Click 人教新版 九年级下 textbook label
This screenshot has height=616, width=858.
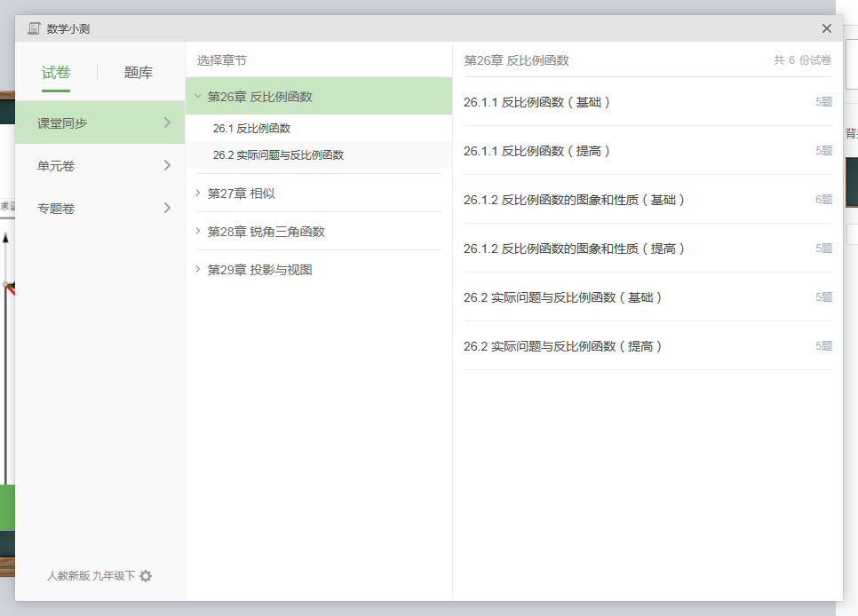click(x=91, y=576)
